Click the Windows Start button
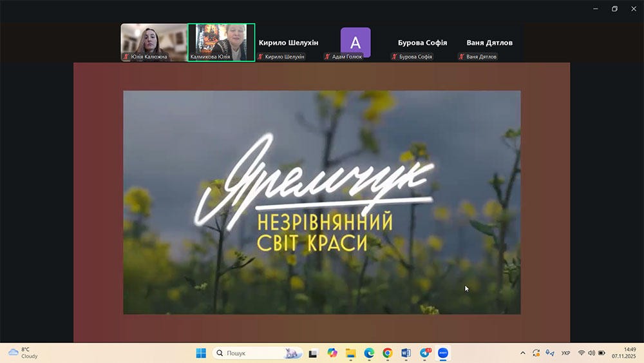This screenshot has width=644, height=363. pyautogui.click(x=201, y=353)
